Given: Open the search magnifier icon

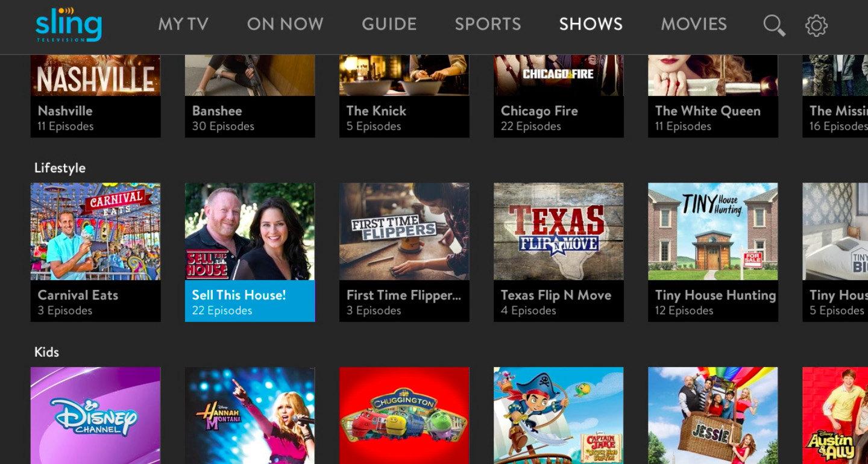Looking at the screenshot, I should [x=774, y=25].
